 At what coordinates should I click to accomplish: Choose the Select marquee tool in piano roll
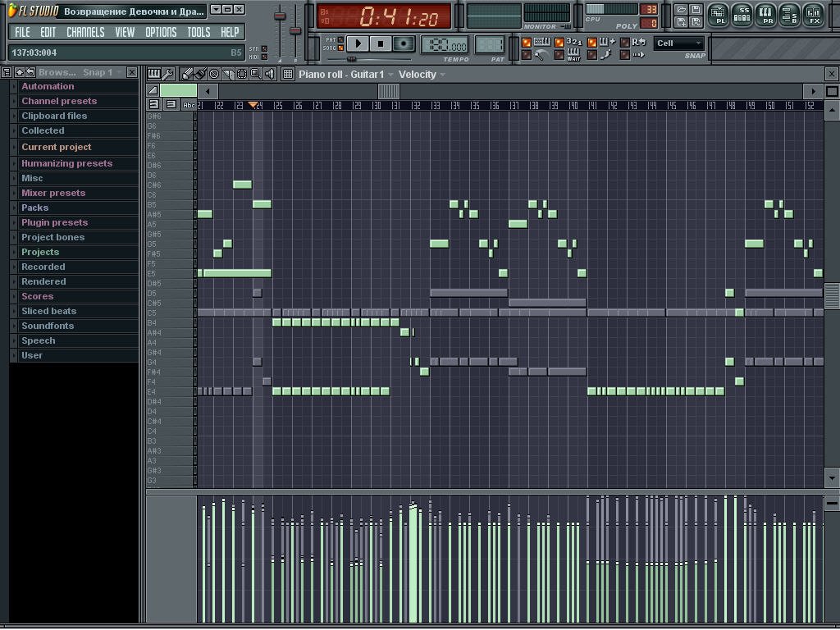point(242,74)
